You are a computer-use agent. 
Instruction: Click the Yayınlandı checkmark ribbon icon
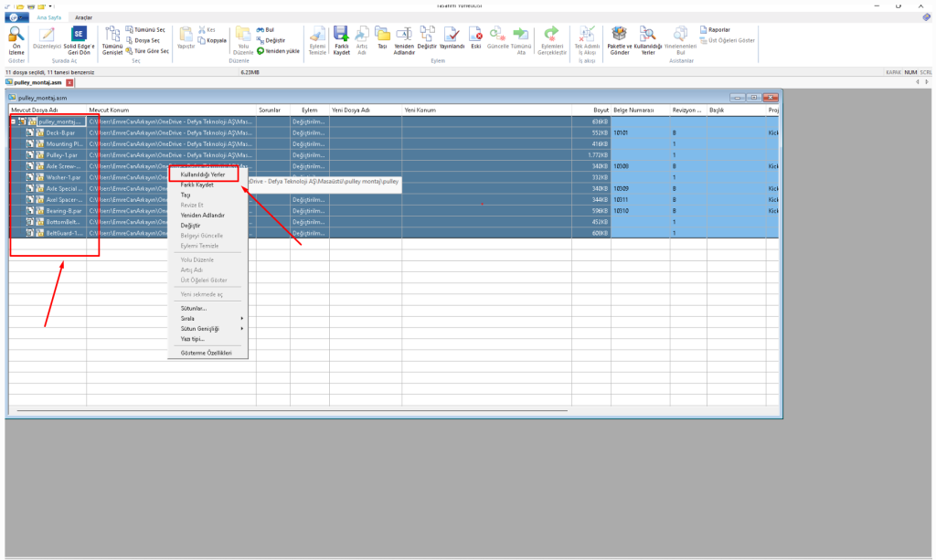452,35
